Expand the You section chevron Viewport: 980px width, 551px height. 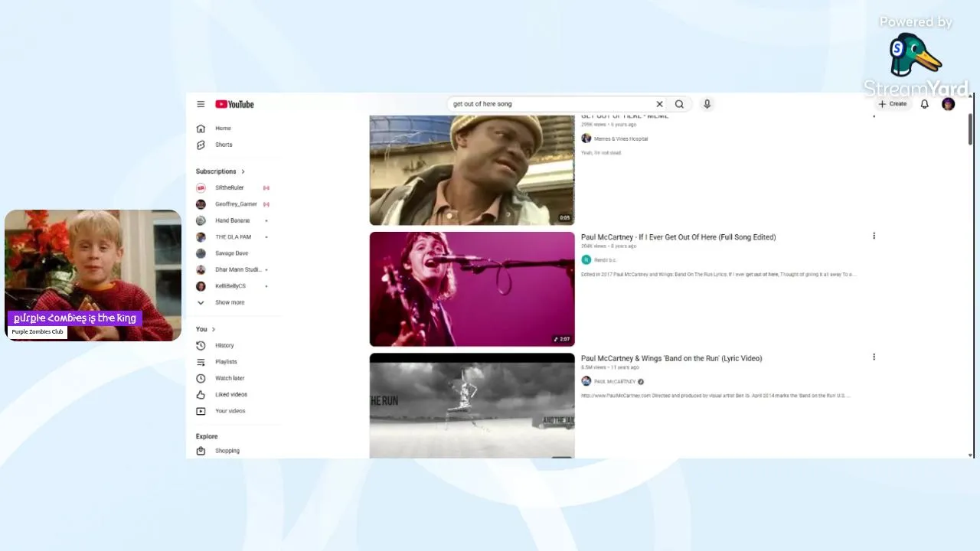click(x=213, y=329)
